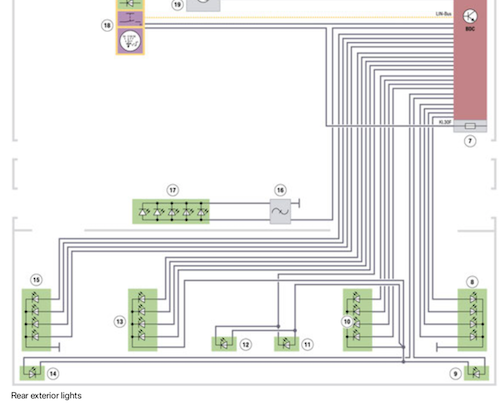The height and width of the screenshot is (403, 500).
Task: Click the circled number 18 label
Action: pyautogui.click(x=107, y=25)
